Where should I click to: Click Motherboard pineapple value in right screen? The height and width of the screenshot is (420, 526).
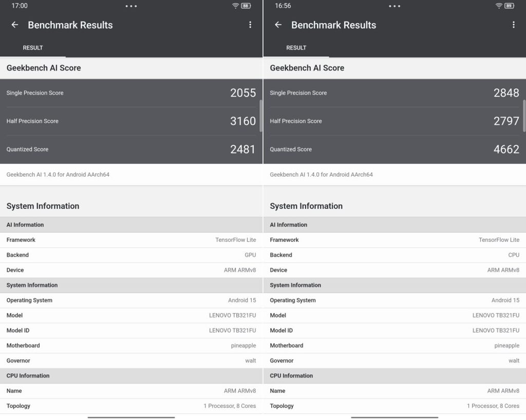506,346
